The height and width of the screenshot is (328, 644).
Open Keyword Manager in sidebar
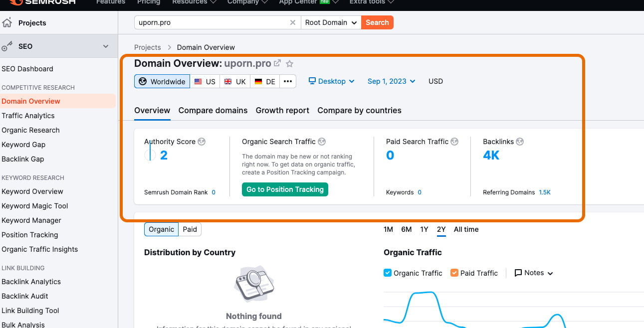click(31, 220)
